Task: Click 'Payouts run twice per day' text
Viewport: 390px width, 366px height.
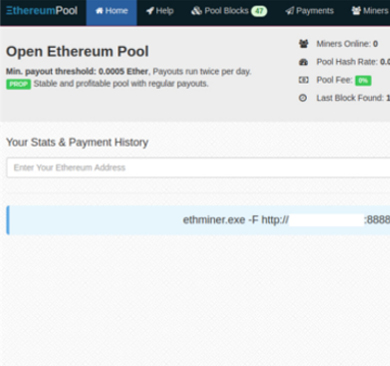Action: click(202, 72)
